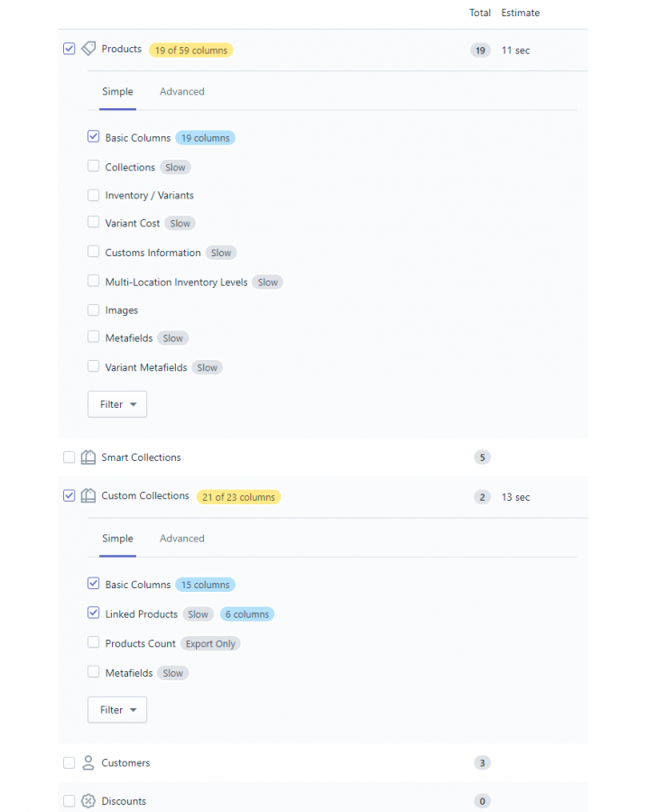Click the Custom Collections icon

click(x=88, y=496)
